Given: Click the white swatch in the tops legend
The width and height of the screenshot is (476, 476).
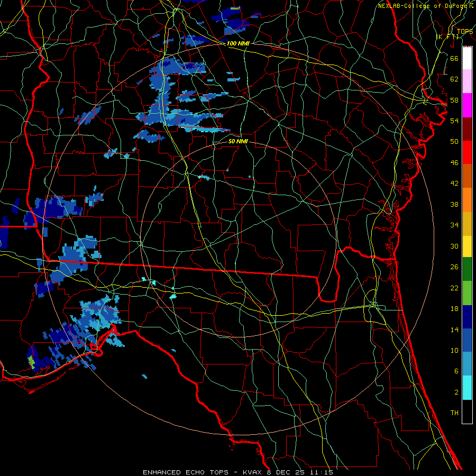Looking at the screenshot, I should [x=467, y=58].
